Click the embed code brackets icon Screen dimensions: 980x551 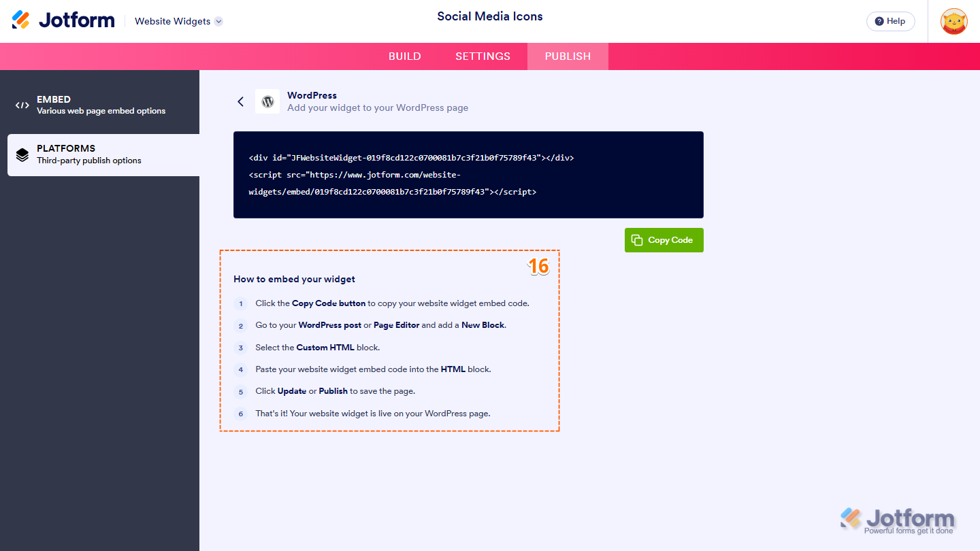pos(22,105)
